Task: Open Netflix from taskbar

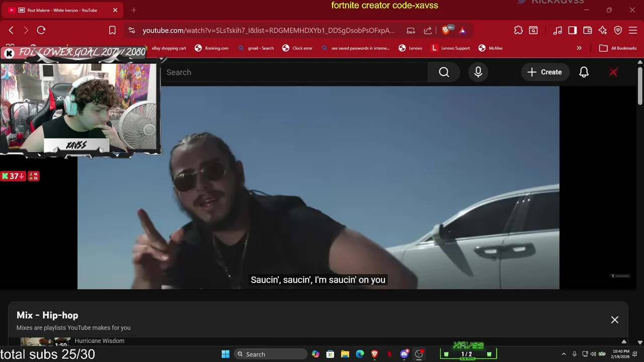Action: click(389, 354)
